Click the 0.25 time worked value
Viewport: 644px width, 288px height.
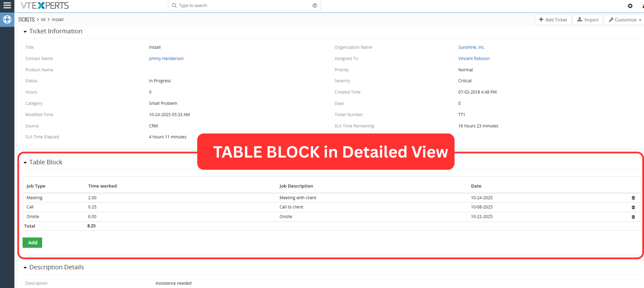tap(92, 207)
